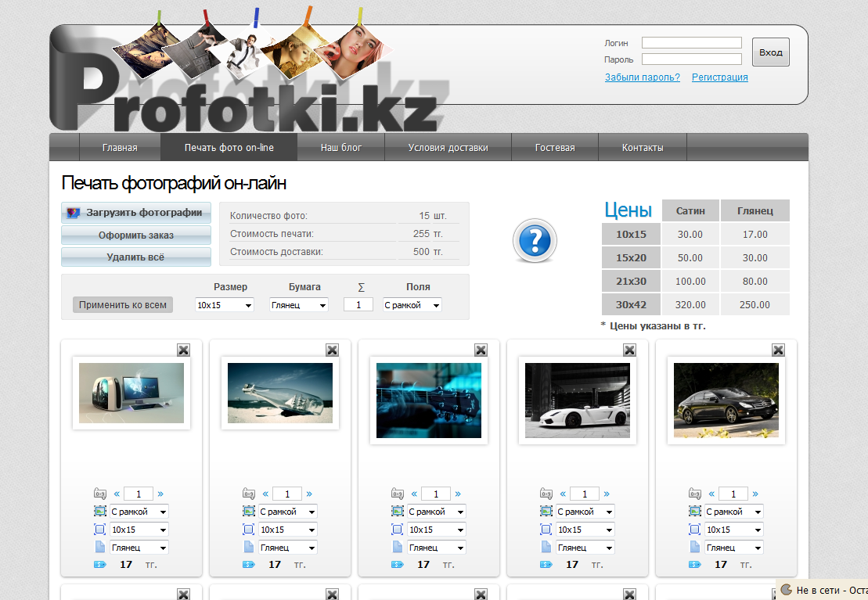868x600 pixels.
Task: Click the Забыли пароль? link
Action: pyautogui.click(x=642, y=77)
